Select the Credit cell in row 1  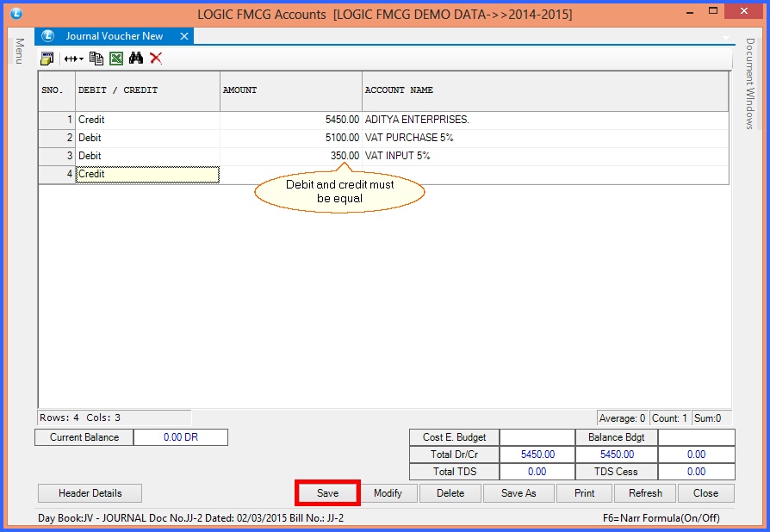[x=147, y=120]
